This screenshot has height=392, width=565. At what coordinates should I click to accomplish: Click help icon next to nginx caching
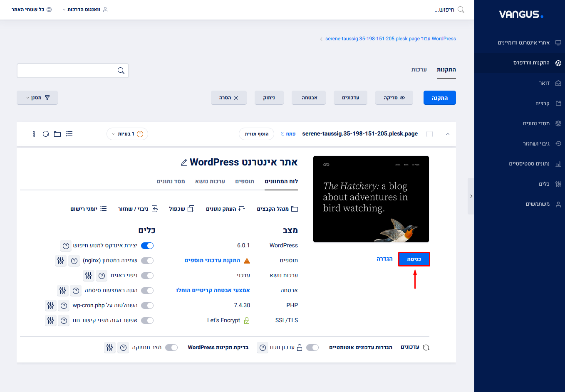click(x=74, y=261)
